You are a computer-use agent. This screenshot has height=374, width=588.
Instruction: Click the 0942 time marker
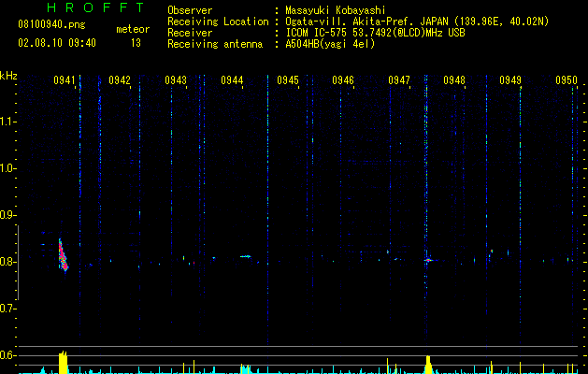click(x=120, y=80)
